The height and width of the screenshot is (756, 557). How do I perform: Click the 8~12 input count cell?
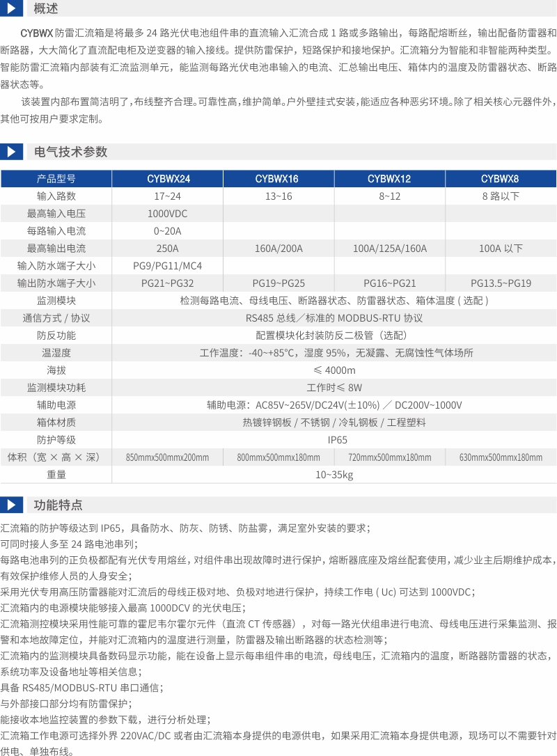pos(389,196)
